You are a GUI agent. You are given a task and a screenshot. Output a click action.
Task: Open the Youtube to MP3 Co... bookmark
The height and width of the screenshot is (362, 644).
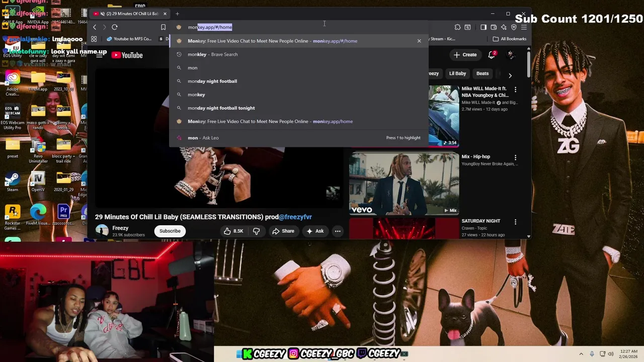129,39
